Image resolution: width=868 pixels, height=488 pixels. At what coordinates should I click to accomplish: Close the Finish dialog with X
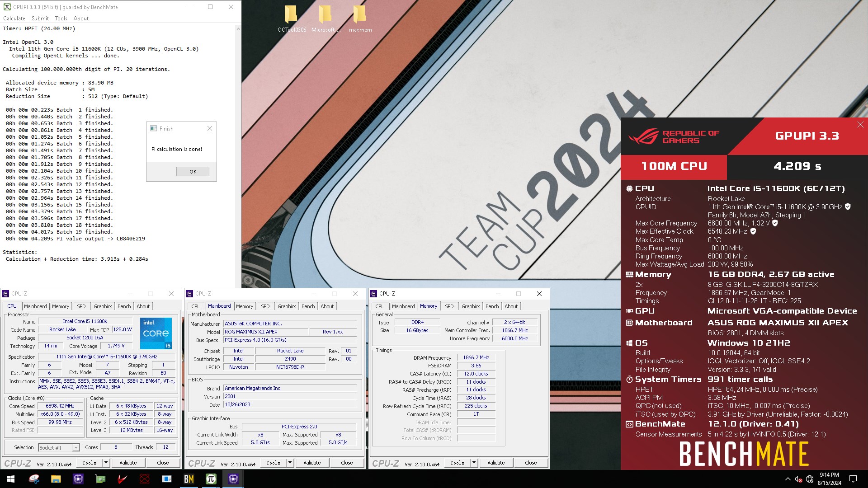(210, 128)
